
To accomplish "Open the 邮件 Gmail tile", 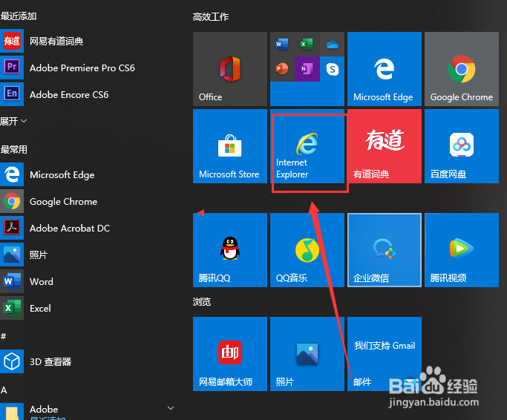I will click(x=385, y=354).
